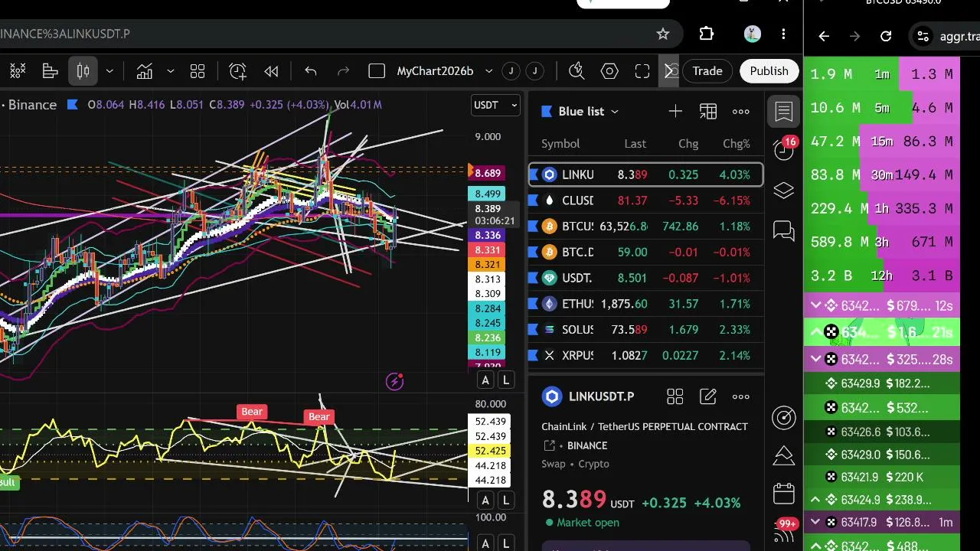Open symbol details grid icon beside LINKUSDT.P
Screen dimensions: 980x551
[x=675, y=396]
